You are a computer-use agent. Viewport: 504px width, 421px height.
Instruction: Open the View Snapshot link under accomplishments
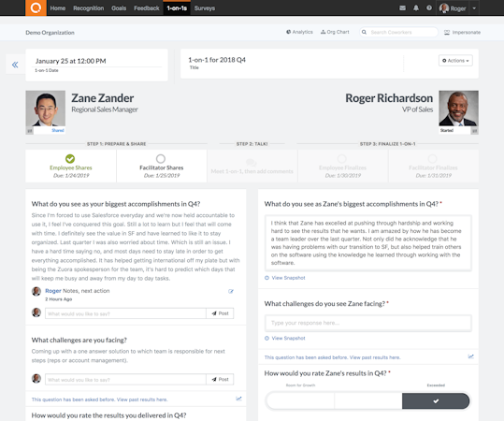[288, 278]
